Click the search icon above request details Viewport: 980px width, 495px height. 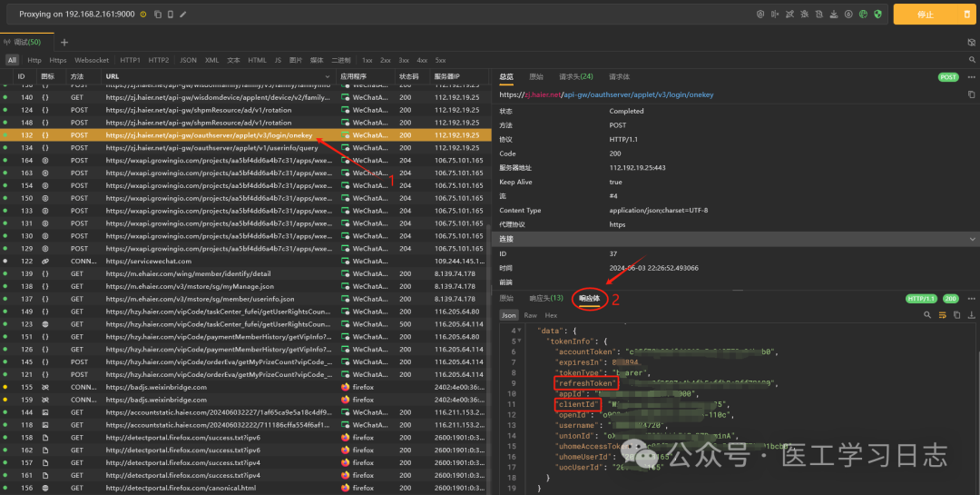(972, 60)
